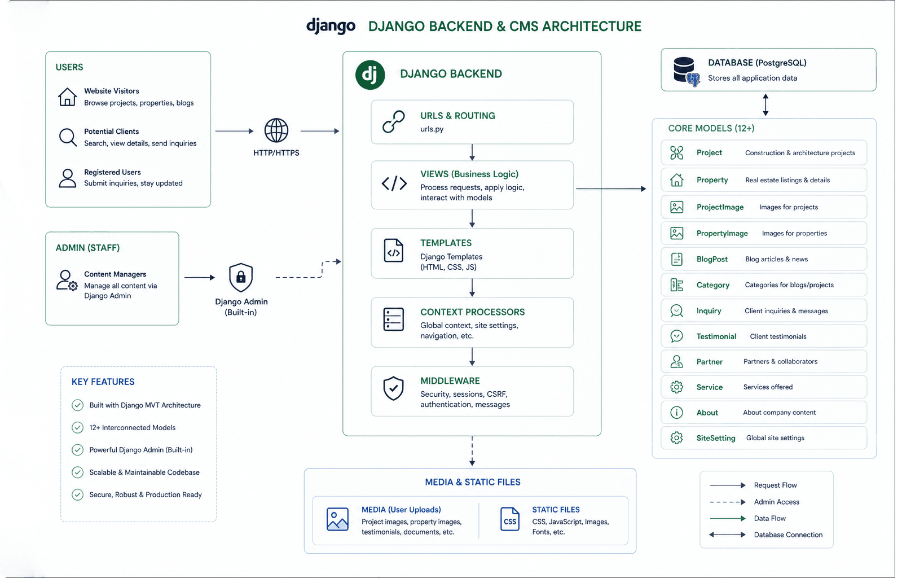The height and width of the screenshot is (578, 924).
Task: Click the check beside Secure, Robust & Production Ready
Action: 78,494
